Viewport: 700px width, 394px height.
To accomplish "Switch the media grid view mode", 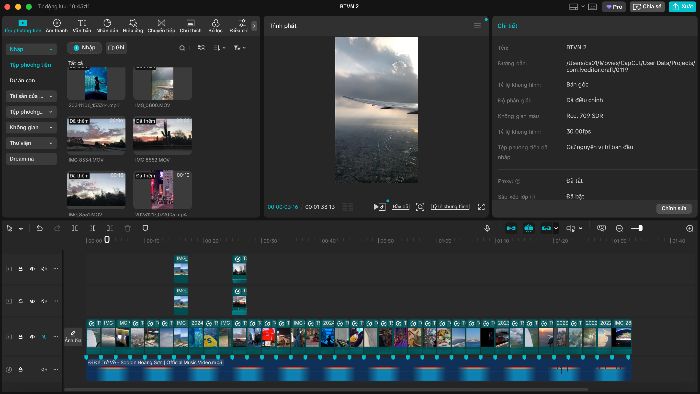I will [x=201, y=48].
